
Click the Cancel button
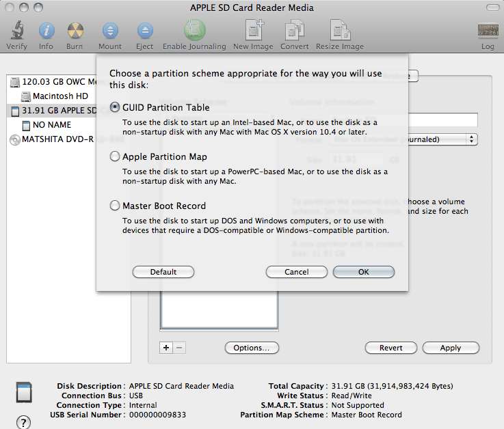[x=296, y=272]
